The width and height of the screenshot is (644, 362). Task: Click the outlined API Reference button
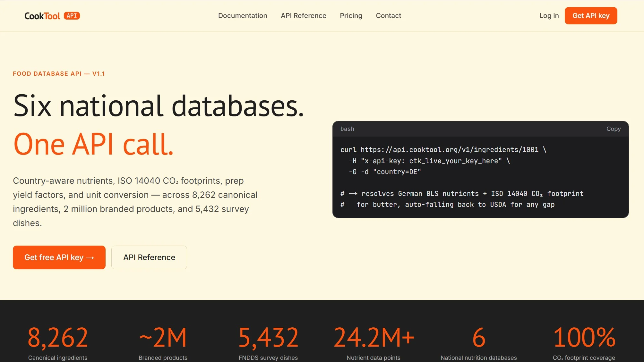tap(149, 257)
